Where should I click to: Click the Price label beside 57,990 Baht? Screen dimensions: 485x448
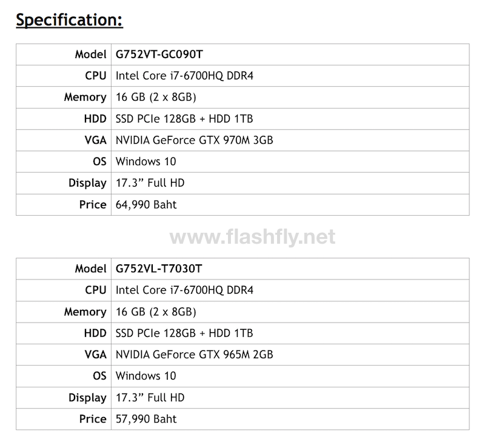(x=93, y=419)
